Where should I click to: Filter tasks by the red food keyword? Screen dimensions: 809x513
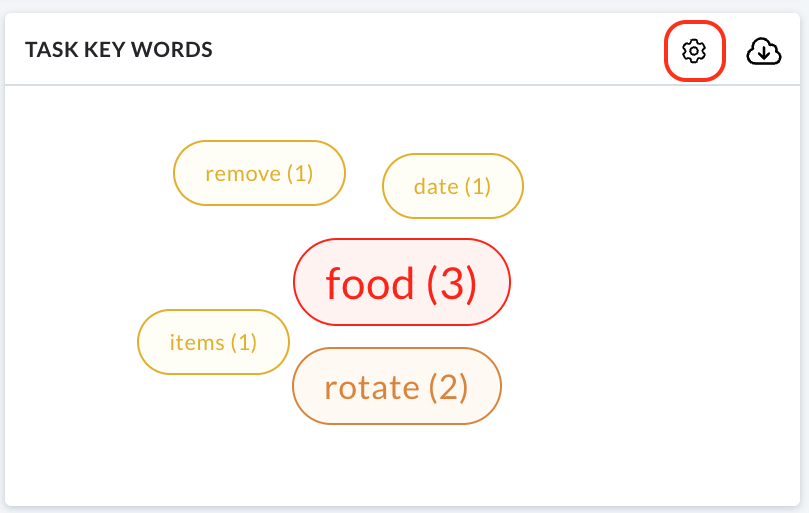[401, 282]
